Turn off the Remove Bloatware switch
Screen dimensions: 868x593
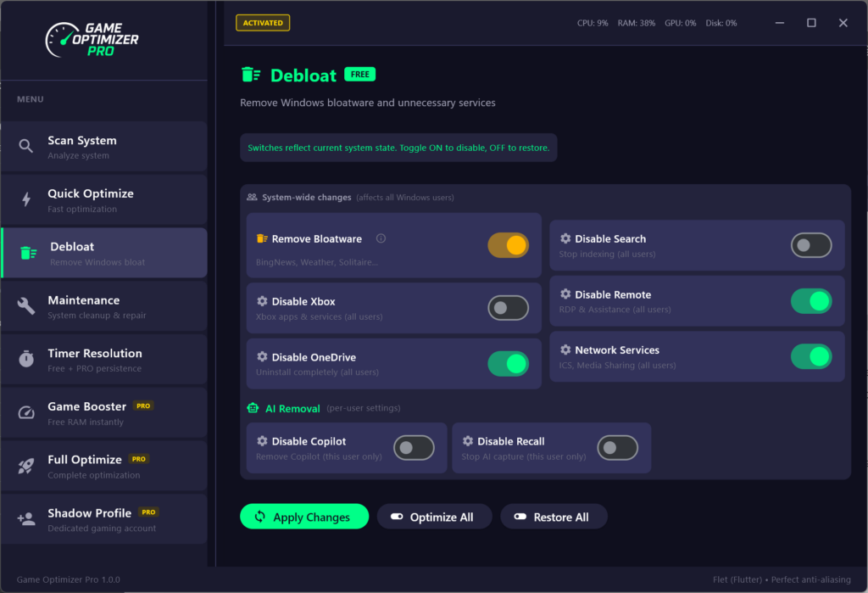tap(508, 246)
